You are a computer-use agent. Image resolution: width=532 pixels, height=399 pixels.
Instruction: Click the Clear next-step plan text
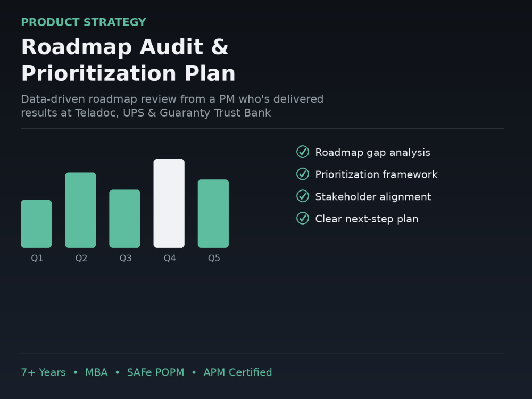click(x=367, y=219)
